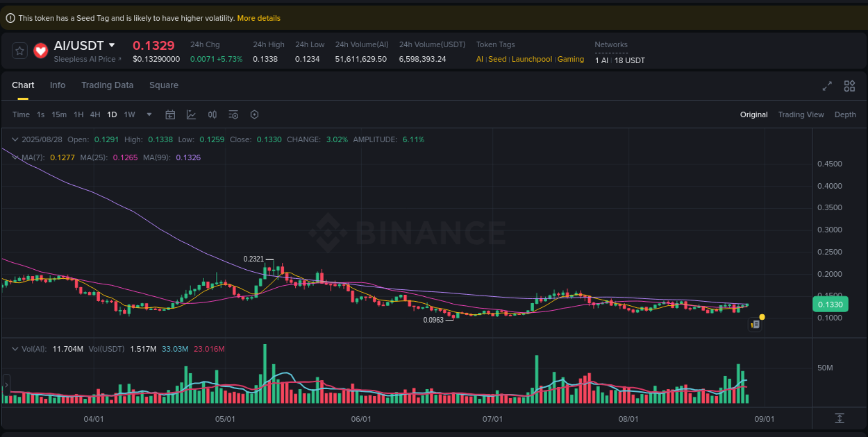
Task: Select the chart overlay/indicator icon
Action: tap(191, 114)
